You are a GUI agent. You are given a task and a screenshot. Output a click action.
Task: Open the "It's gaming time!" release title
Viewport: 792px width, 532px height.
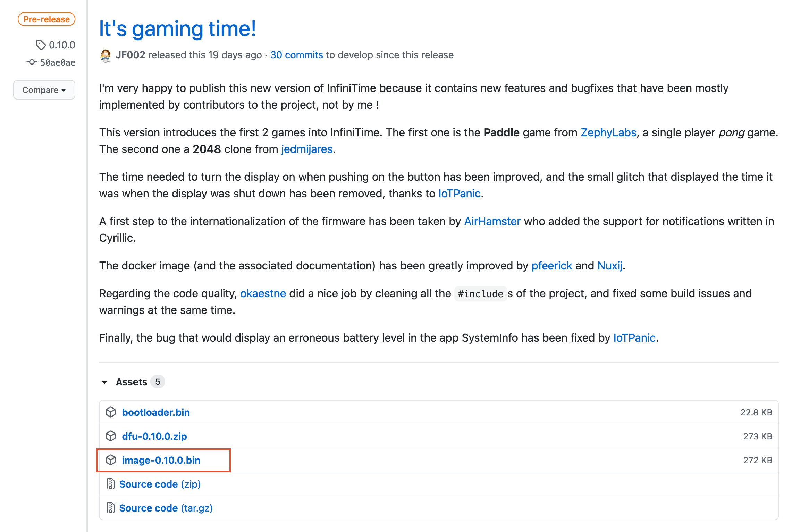click(177, 28)
